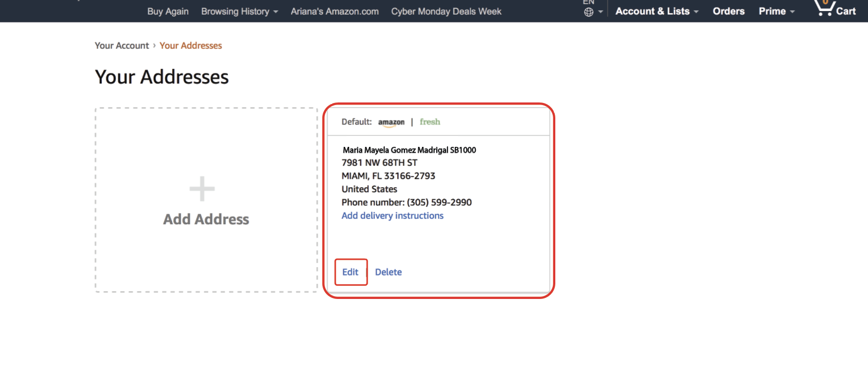
Task: Open the Prime dropdown menu
Action: [x=776, y=11]
